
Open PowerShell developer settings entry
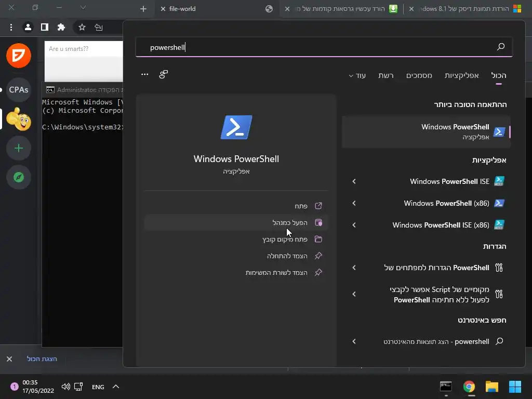pos(436,268)
